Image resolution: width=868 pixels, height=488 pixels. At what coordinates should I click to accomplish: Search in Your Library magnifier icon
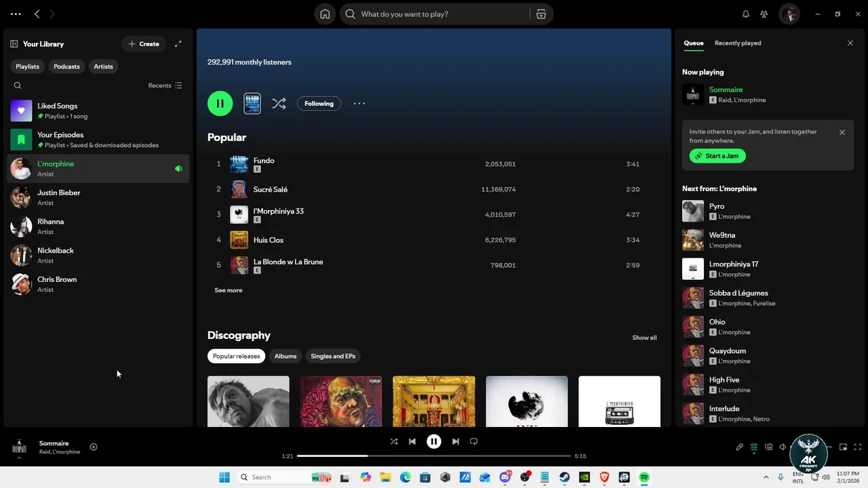(x=18, y=85)
